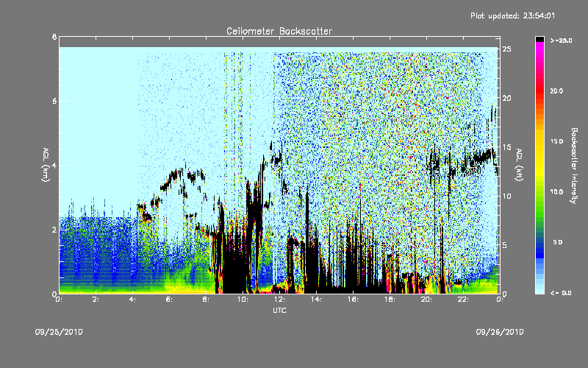Click the "2:" UTC tick label
This screenshot has height=368, width=588.
(x=96, y=300)
